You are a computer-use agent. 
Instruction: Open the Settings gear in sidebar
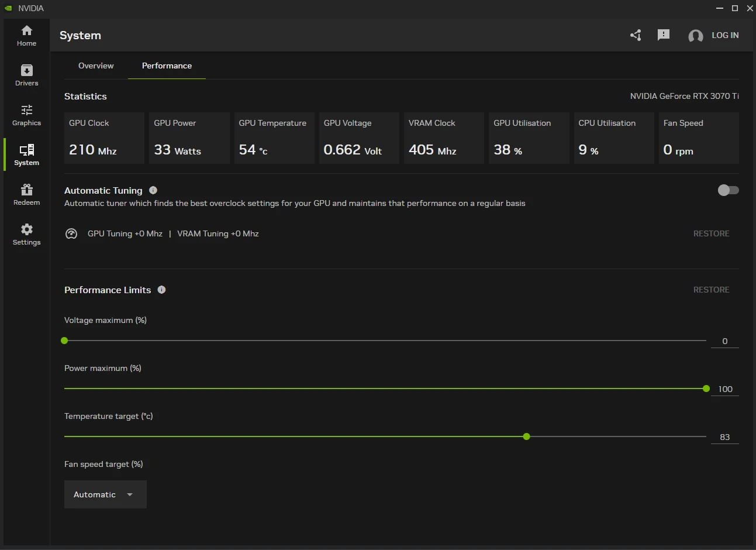(26, 235)
